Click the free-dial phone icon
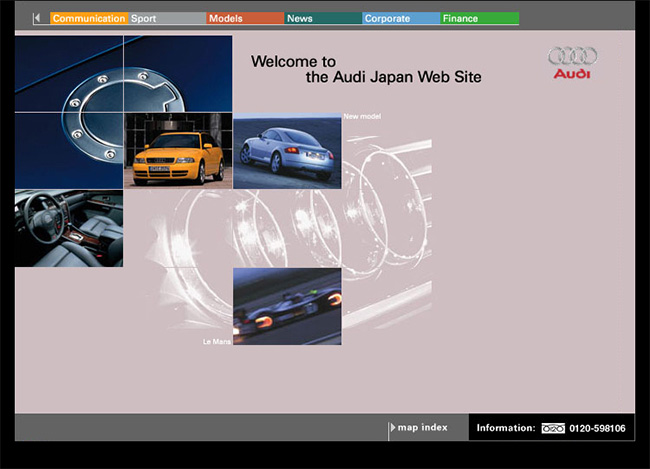This screenshot has width=650, height=469. point(553,428)
